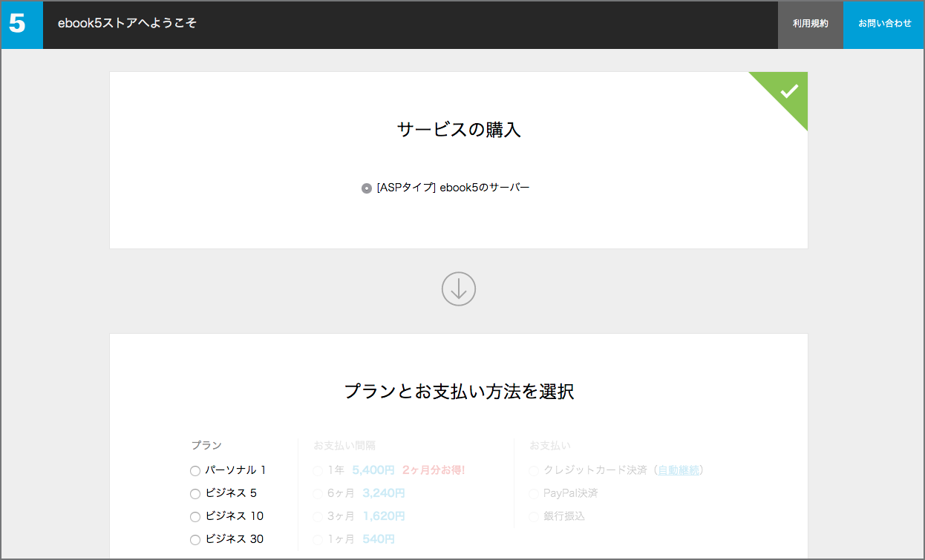Choose the 6ヶ月 3,240円 payment interval
Image resolution: width=925 pixels, height=560 pixels.
(x=318, y=494)
